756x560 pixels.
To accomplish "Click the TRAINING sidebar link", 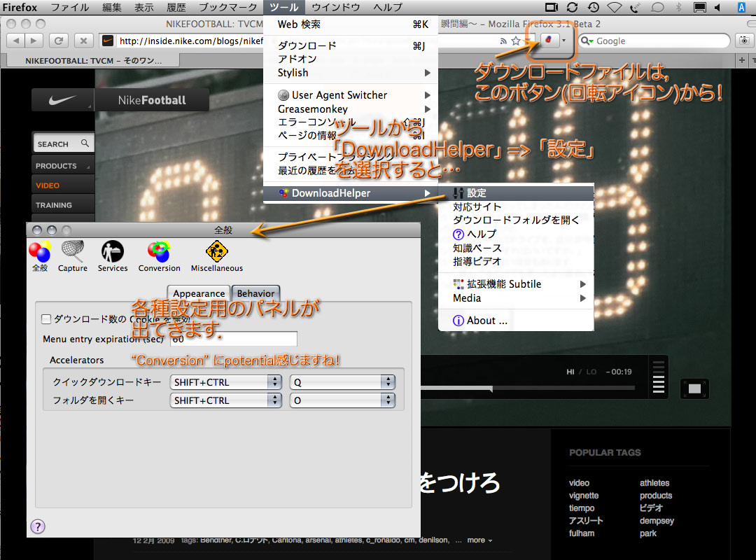I will (63, 205).
